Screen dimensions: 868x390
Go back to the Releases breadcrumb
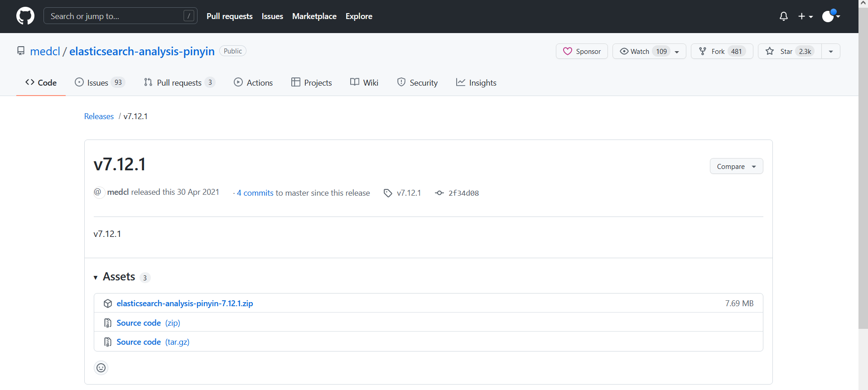pos(99,116)
